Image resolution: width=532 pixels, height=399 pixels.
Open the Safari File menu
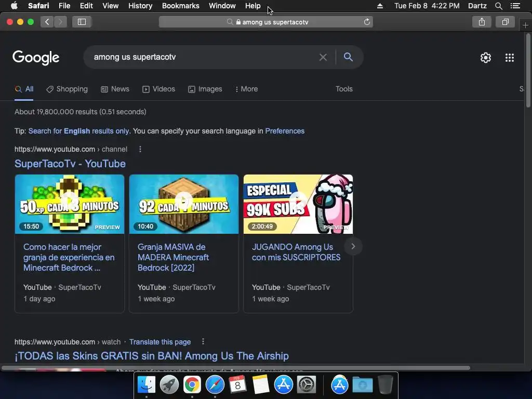[x=64, y=6]
